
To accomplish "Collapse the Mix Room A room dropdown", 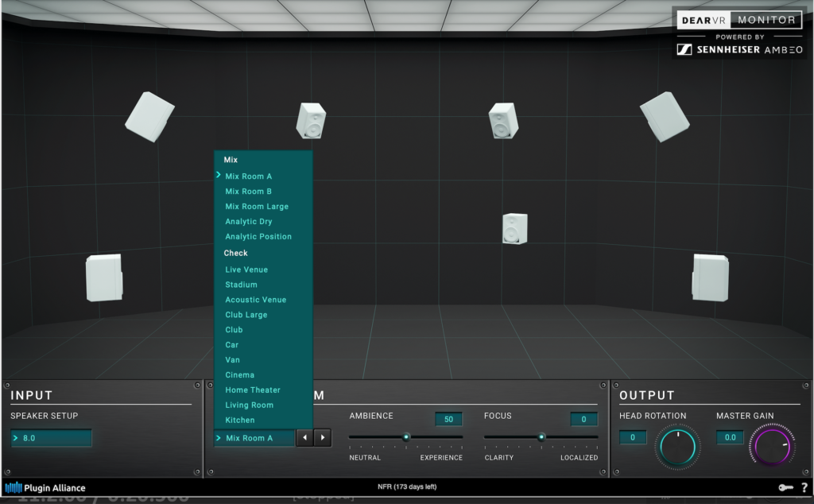I will 254,438.
